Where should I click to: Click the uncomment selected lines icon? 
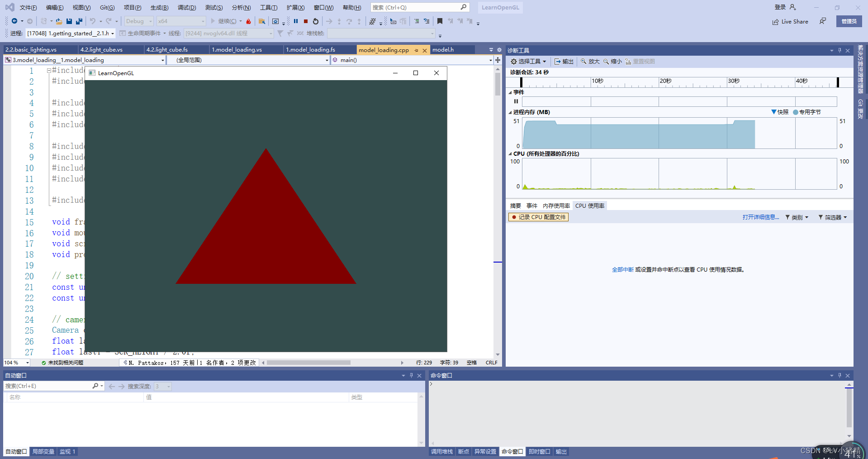[427, 21]
